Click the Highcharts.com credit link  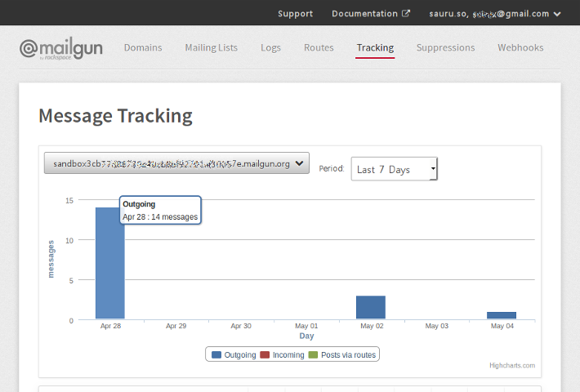pyautogui.click(x=512, y=365)
